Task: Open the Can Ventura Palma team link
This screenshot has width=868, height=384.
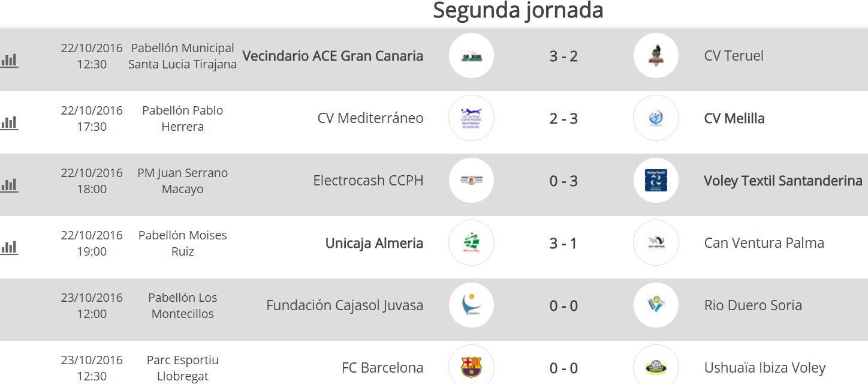Action: click(x=764, y=243)
